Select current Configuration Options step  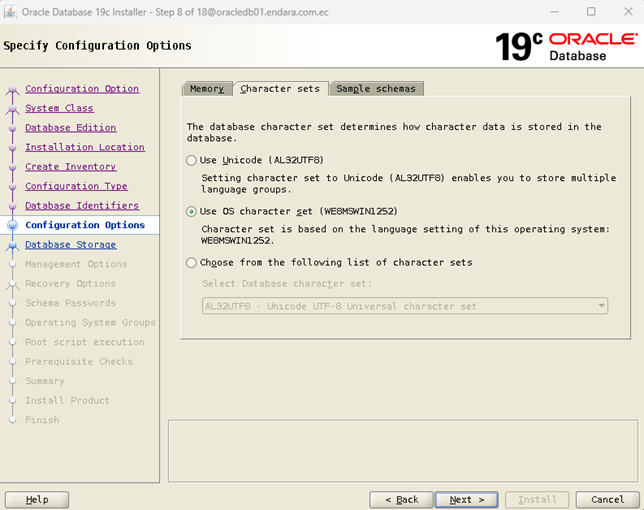[85, 225]
